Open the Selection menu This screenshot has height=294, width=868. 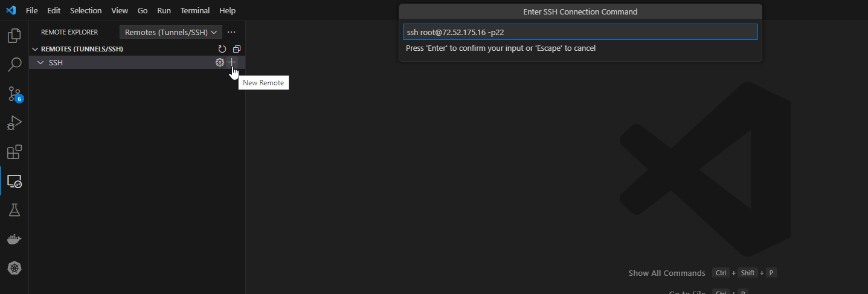[x=86, y=11]
